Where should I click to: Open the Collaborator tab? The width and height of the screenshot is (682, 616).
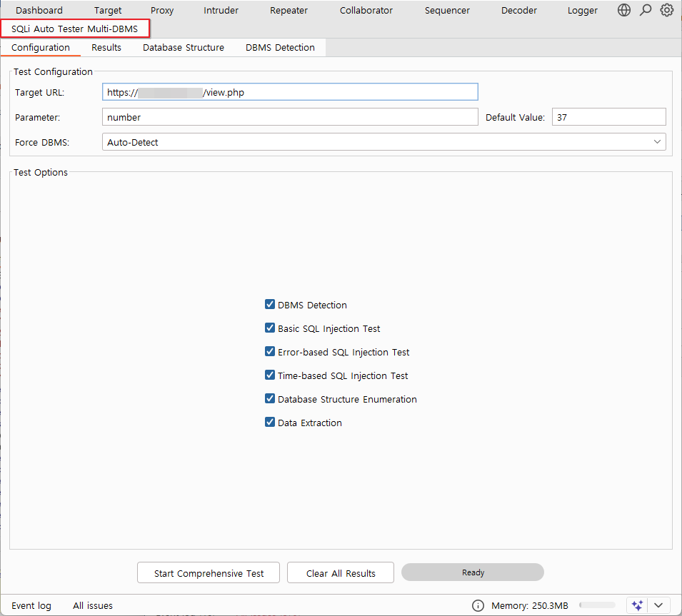(366, 11)
